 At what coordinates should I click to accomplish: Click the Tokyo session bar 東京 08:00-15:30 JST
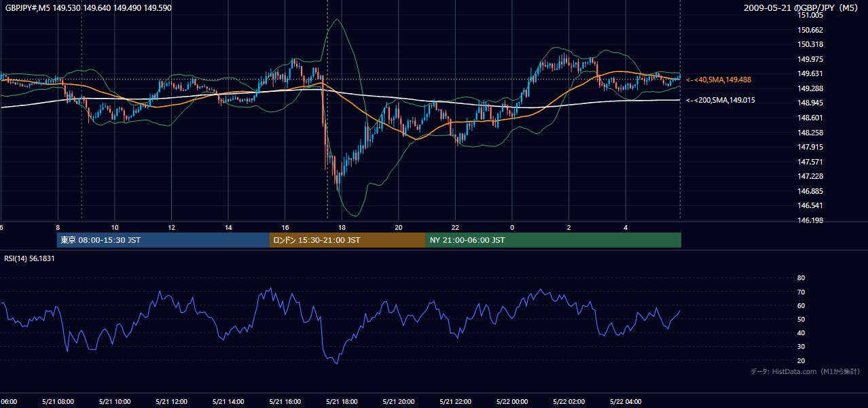point(163,240)
